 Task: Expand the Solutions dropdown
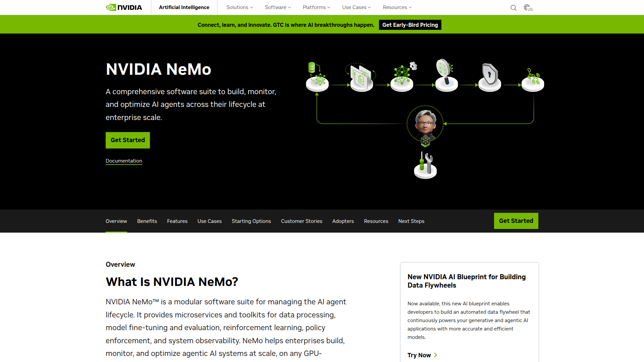tap(239, 7)
